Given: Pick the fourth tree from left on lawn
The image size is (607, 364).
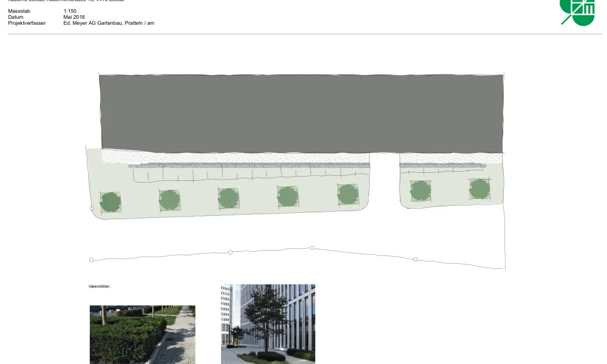Looking at the screenshot, I should point(288,196).
